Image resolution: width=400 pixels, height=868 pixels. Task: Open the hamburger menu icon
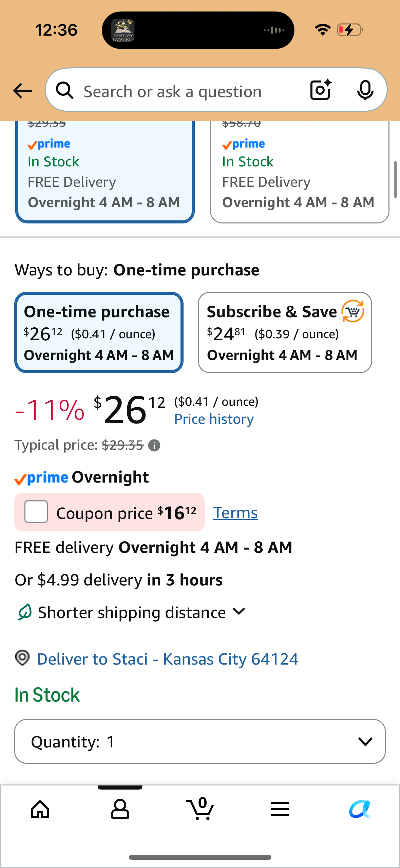280,809
